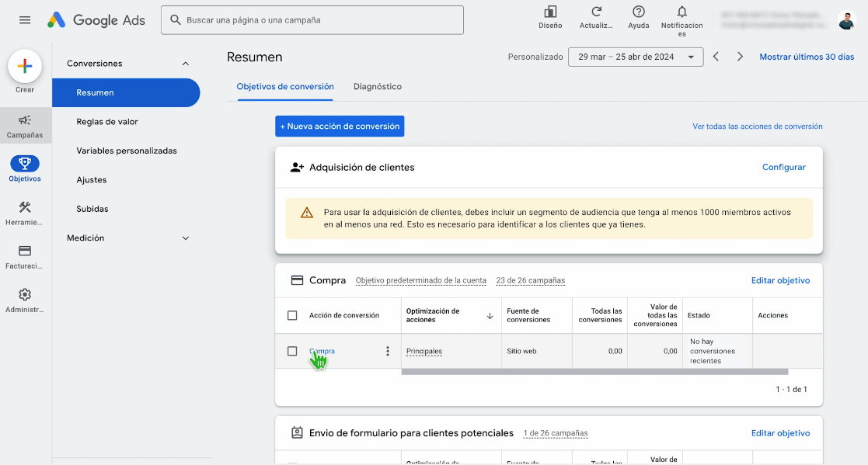Open Subidas in the Conversiones menu
The width and height of the screenshot is (868, 465).
click(x=92, y=209)
